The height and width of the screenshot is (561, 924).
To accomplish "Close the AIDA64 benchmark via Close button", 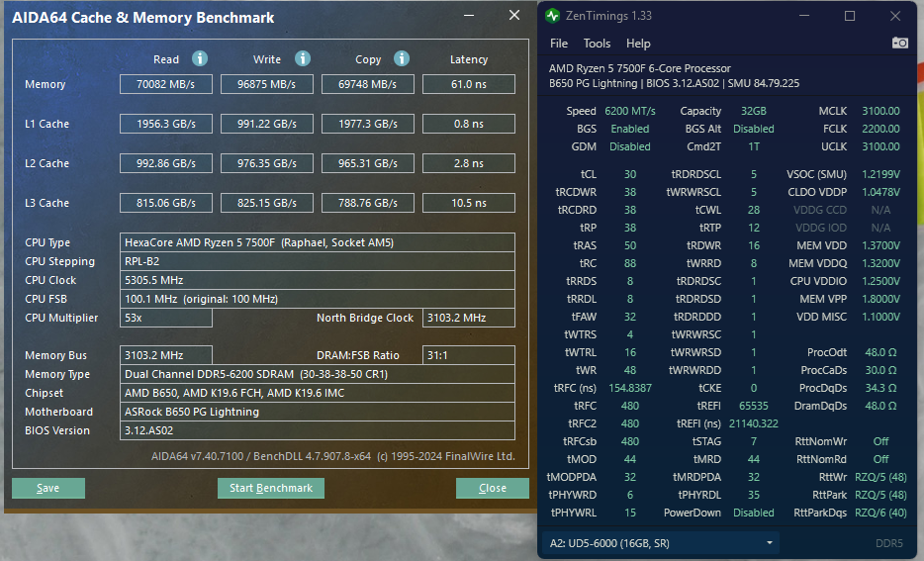I will pos(493,488).
